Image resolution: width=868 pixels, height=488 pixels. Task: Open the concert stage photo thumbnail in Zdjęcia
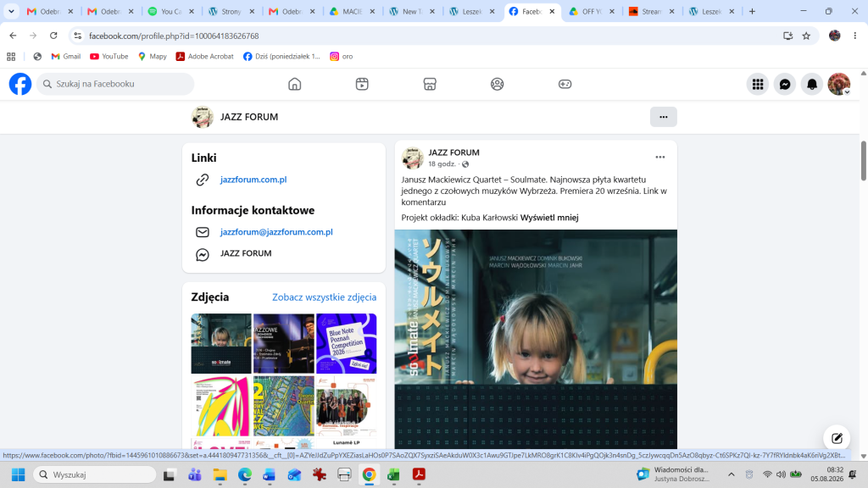[284, 344]
